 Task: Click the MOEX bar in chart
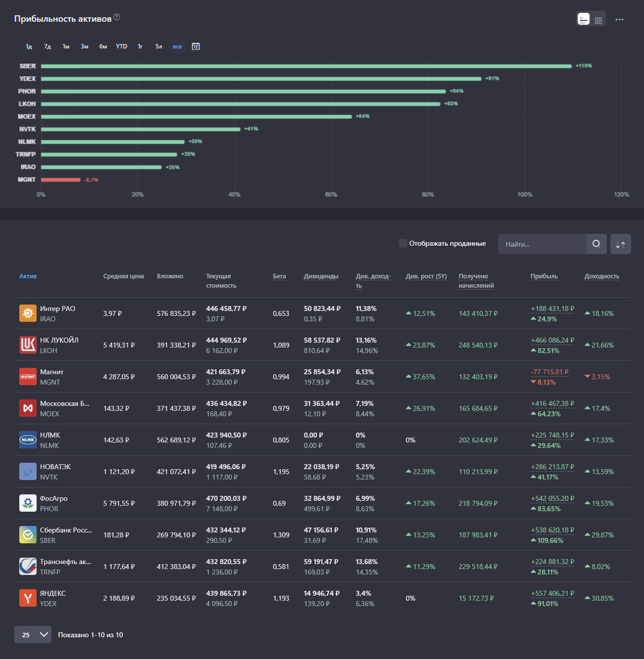[196, 116]
